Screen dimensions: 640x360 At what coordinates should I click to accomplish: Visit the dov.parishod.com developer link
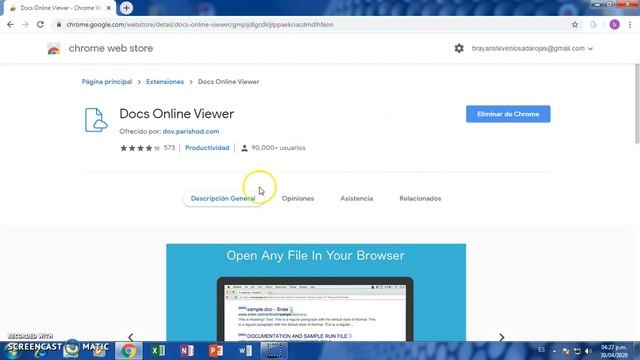point(191,131)
